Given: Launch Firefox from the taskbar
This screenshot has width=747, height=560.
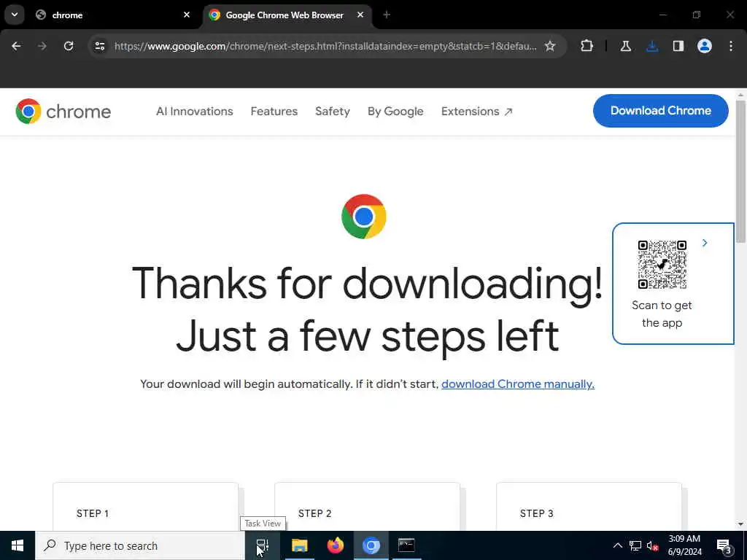Looking at the screenshot, I should tap(336, 545).
